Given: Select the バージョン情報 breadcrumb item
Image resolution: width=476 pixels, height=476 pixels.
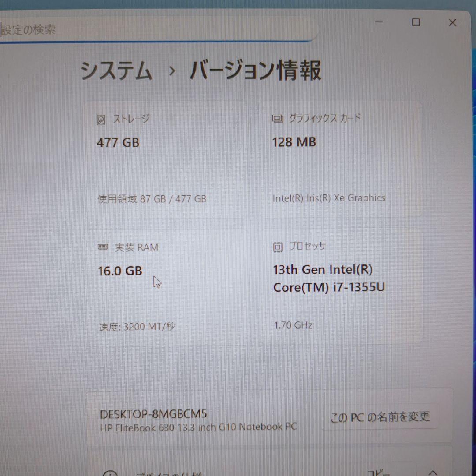Looking at the screenshot, I should click(256, 71).
